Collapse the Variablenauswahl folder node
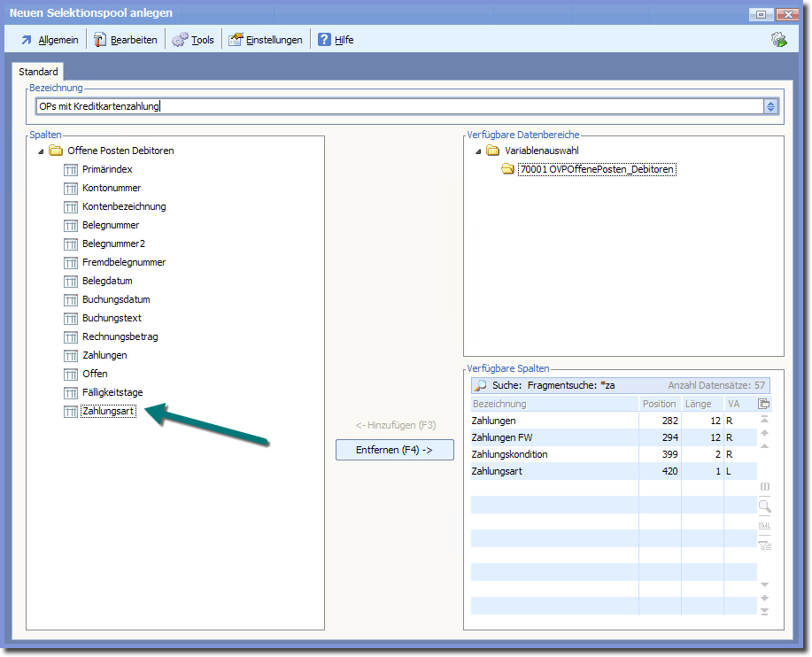Image resolution: width=812 pixels, height=657 pixels. [478, 151]
